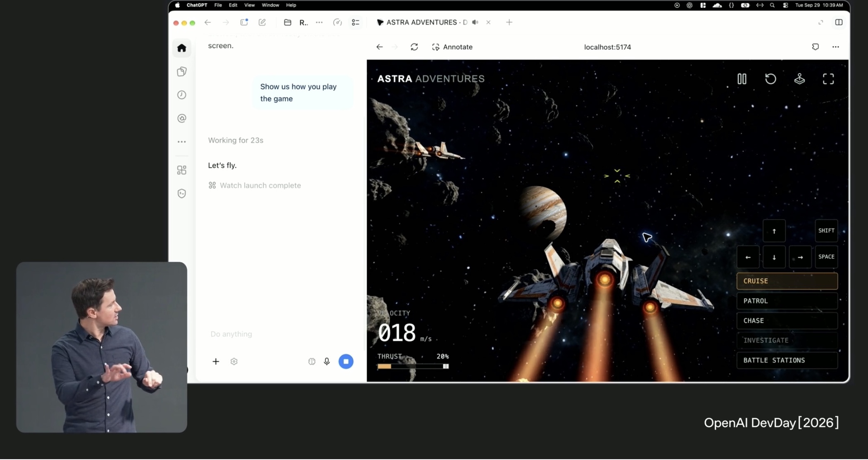Expand the Working for 23s status

[x=235, y=140]
